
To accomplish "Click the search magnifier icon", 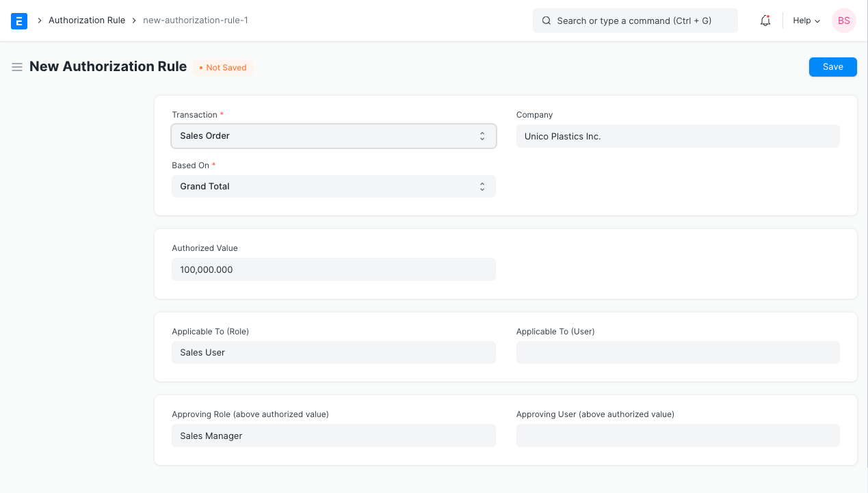I will [x=547, y=21].
